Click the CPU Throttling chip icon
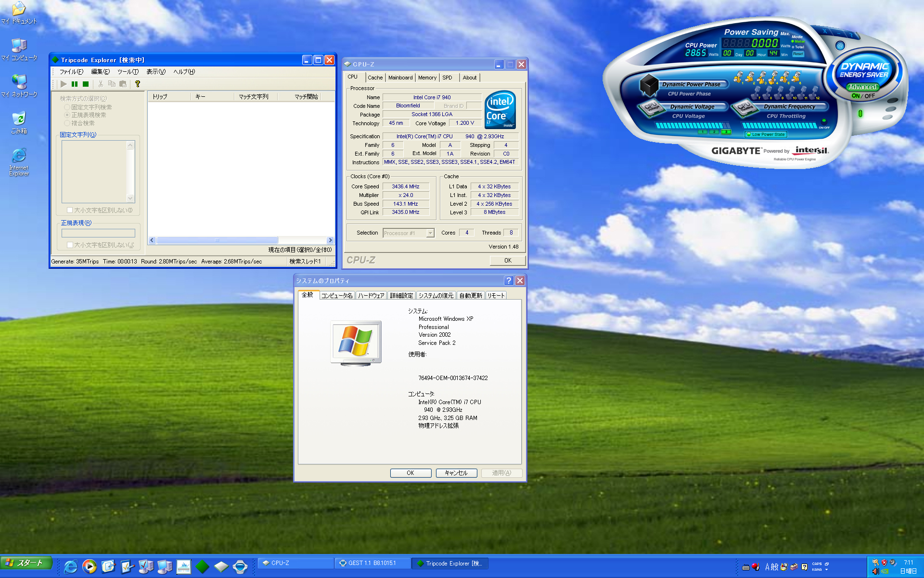This screenshot has width=924, height=578. pos(744,107)
